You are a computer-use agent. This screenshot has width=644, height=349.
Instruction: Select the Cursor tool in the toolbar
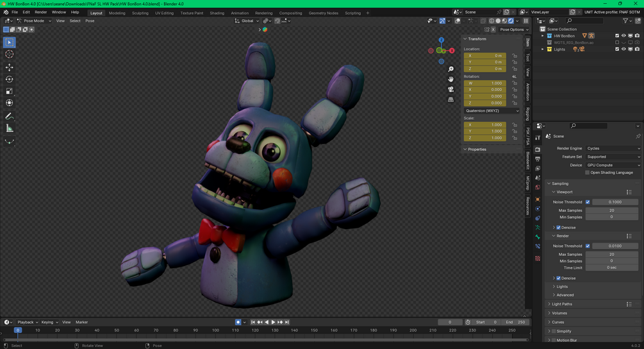tap(10, 55)
